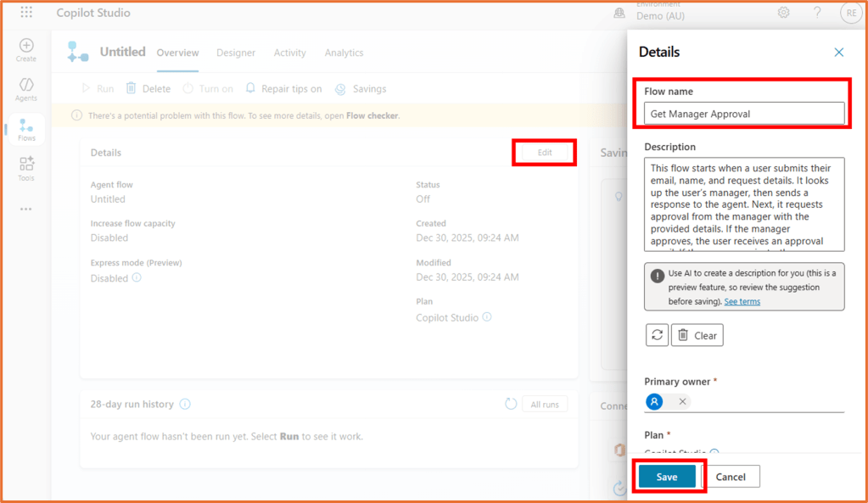The height and width of the screenshot is (503, 868).
Task: Open the help menu
Action: 816,13
